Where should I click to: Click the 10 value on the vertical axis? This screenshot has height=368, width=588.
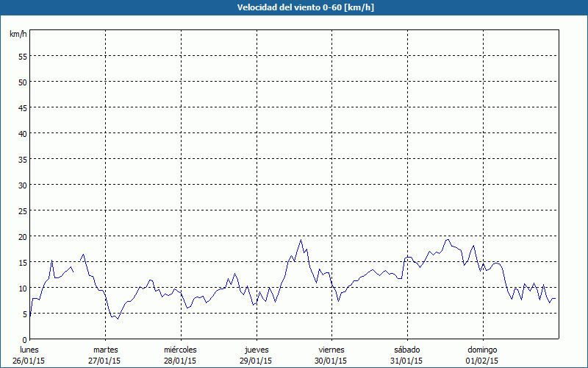22,288
